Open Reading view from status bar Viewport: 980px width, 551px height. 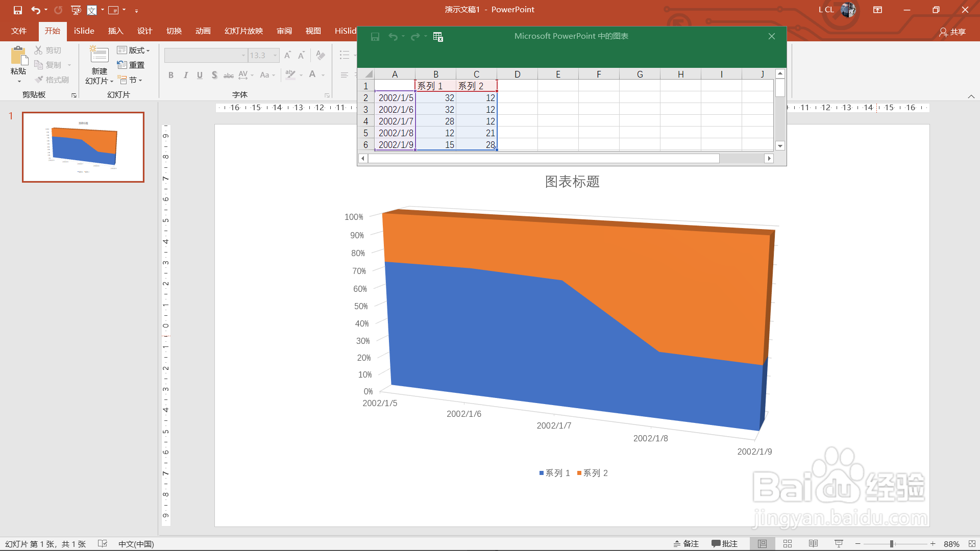click(813, 544)
